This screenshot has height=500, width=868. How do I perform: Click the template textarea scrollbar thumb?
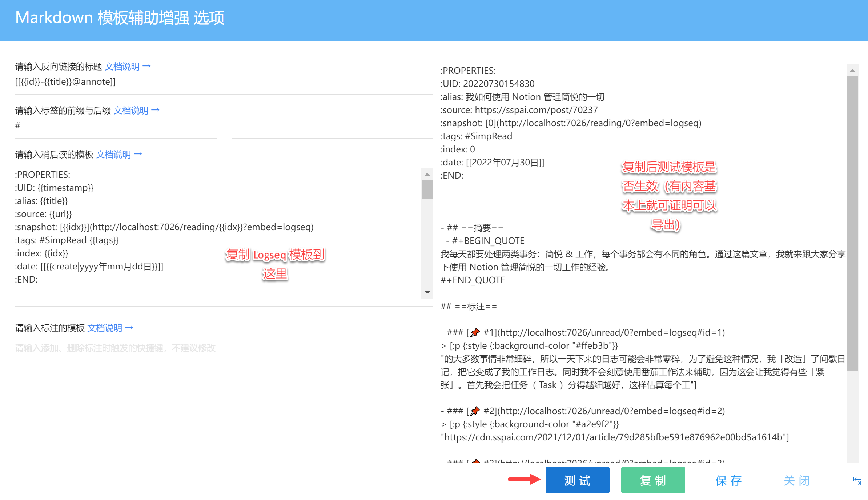[x=427, y=190]
